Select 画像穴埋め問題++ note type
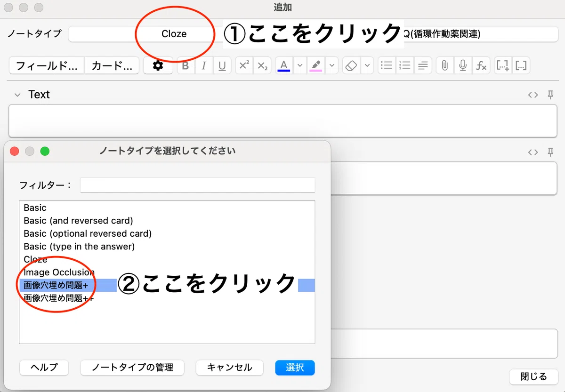The width and height of the screenshot is (565, 392). click(x=167, y=298)
